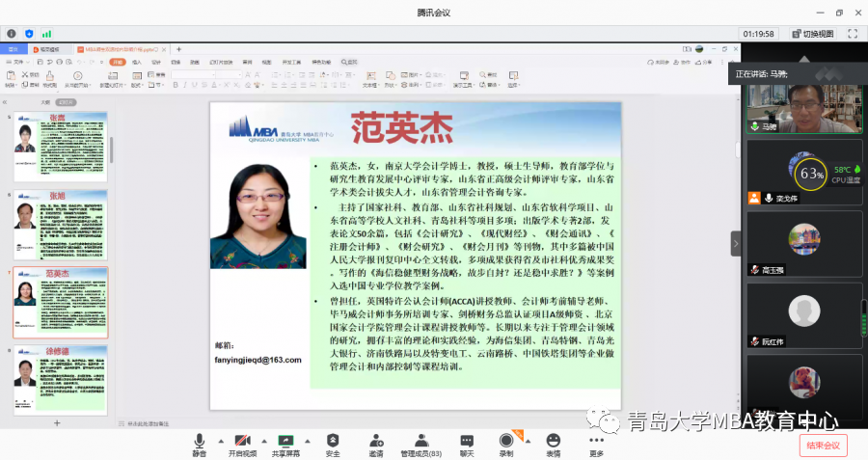Toggle underline U formatting
This screenshot has width=868, height=460.
[194, 85]
